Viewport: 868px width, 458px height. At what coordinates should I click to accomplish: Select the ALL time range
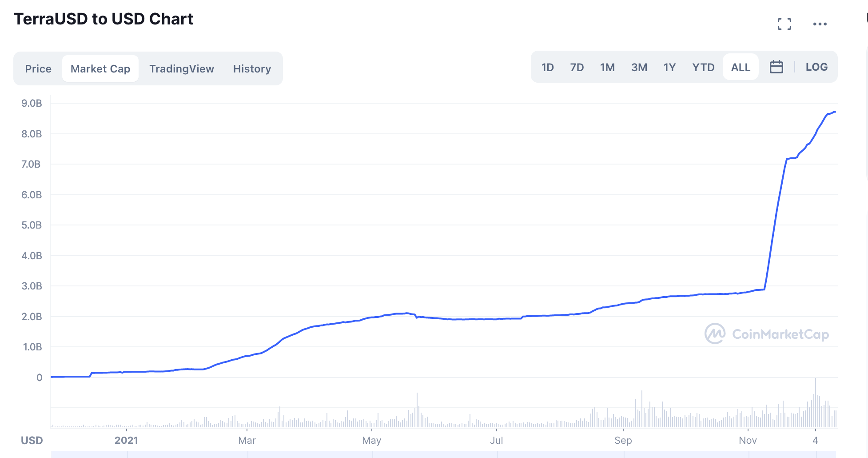[x=741, y=67]
